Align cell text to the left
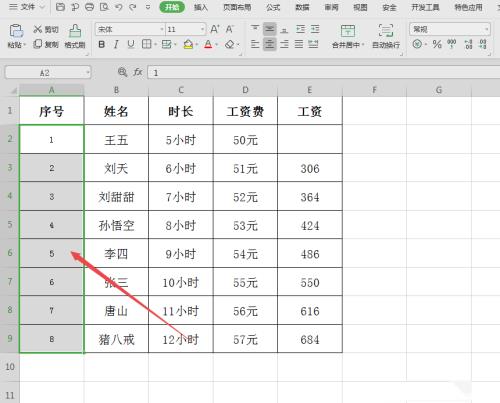500x403 pixels. pos(255,44)
